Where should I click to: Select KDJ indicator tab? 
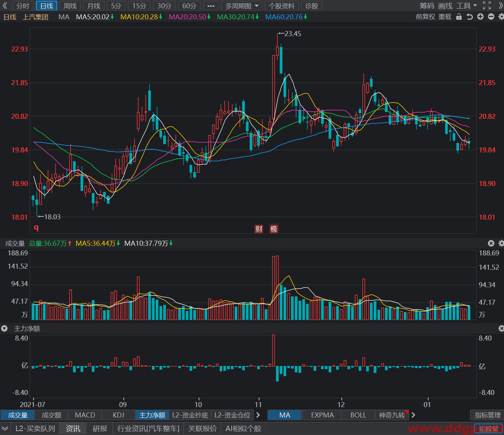(118, 415)
